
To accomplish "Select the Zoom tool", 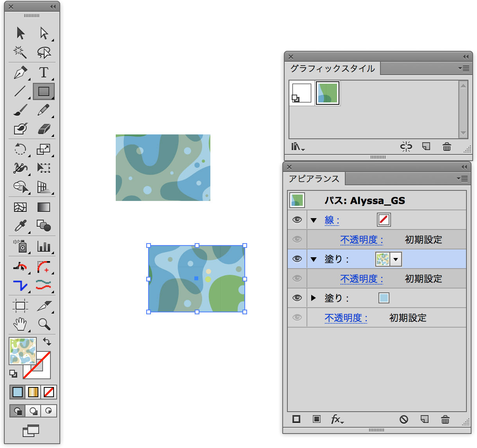I will click(x=44, y=324).
